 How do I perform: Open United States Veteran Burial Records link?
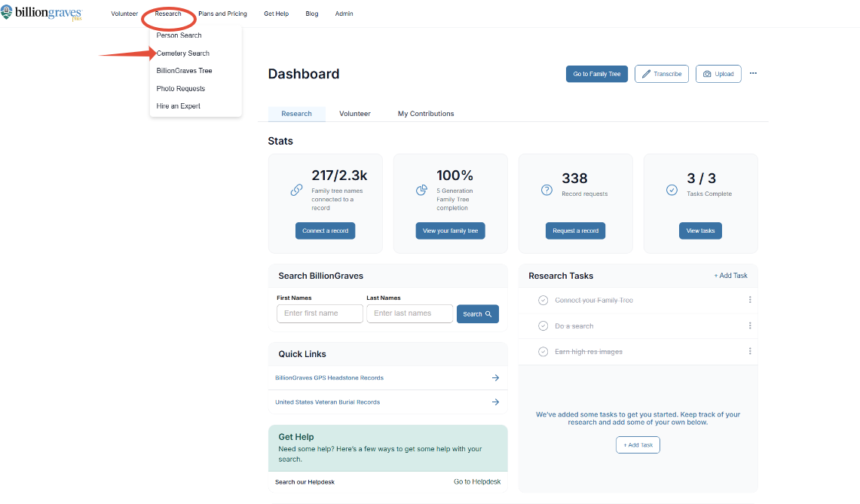click(327, 402)
